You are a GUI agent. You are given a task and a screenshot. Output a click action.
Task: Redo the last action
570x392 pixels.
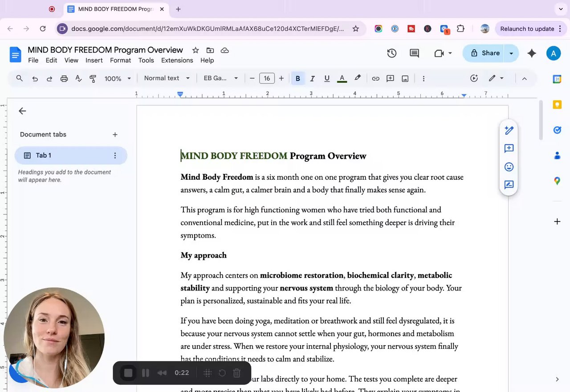(49, 79)
